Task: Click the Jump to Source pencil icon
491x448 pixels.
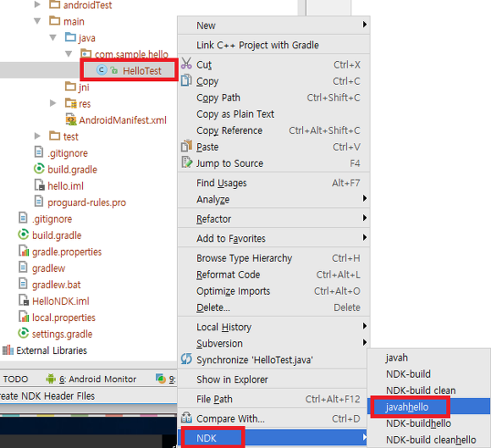Action: pos(186,163)
